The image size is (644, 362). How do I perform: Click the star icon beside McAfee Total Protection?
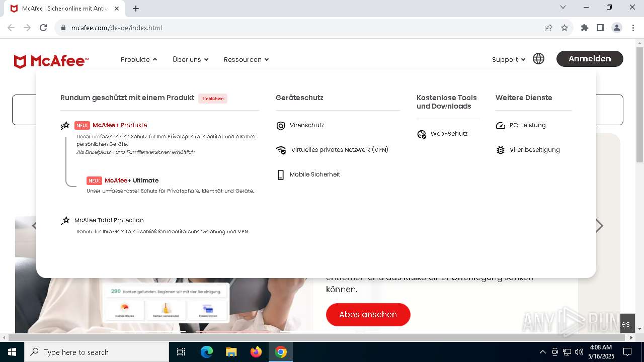pos(65,220)
